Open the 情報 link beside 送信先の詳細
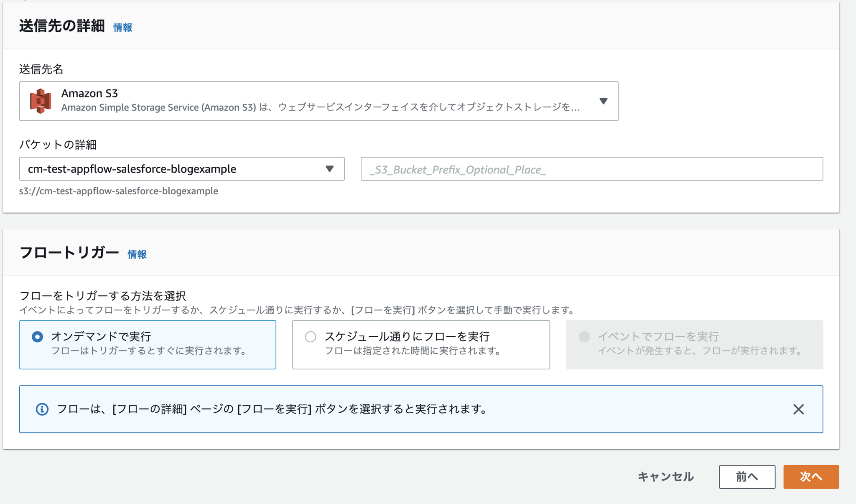The height and width of the screenshot is (504, 856). click(x=122, y=28)
